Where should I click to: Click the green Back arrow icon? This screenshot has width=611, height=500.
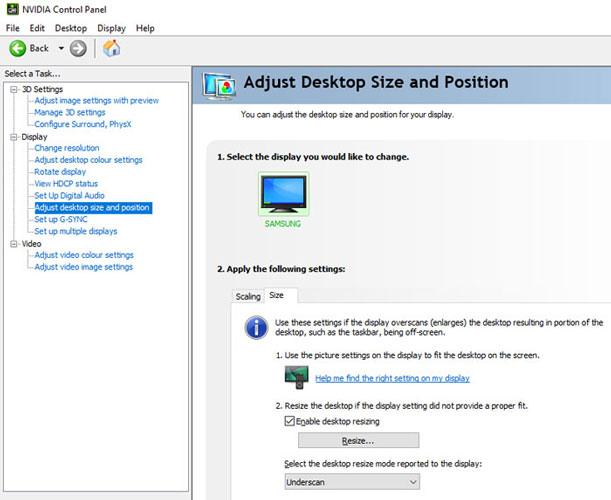[17, 48]
